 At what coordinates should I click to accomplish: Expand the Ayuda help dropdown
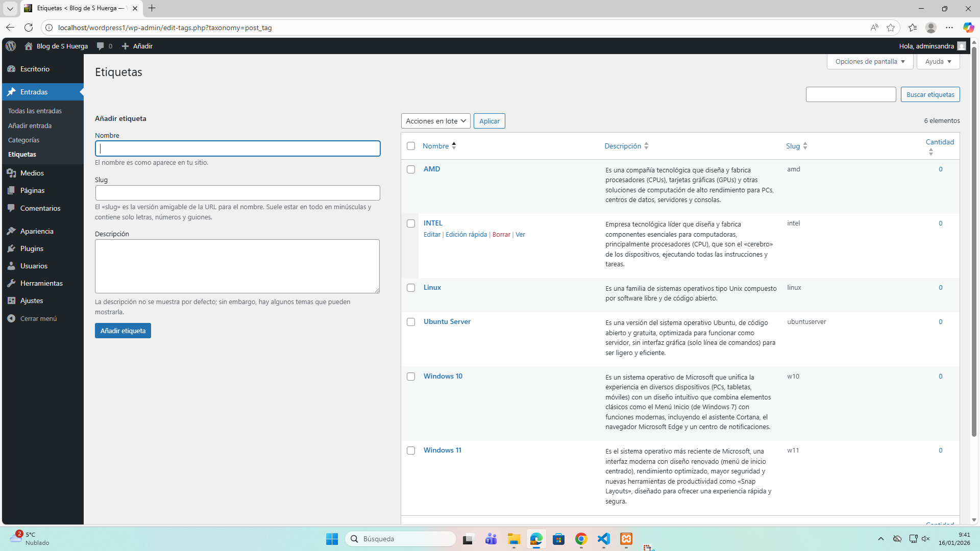click(x=938, y=61)
